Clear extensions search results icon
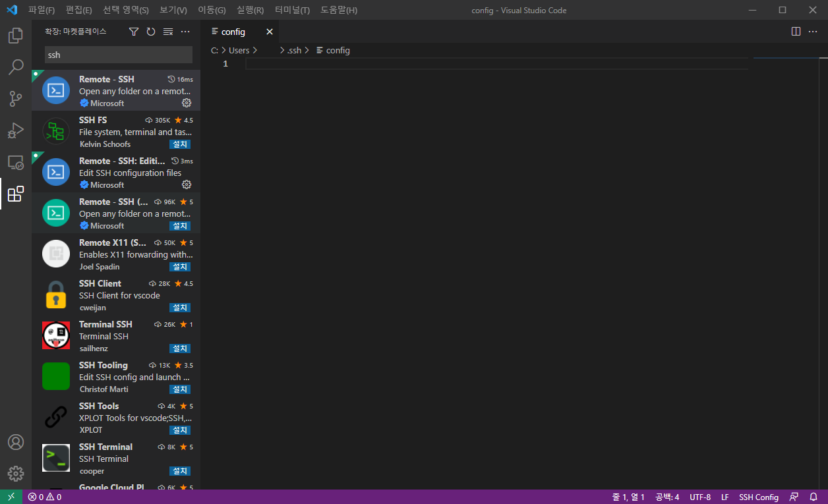The image size is (828, 504). point(168,32)
